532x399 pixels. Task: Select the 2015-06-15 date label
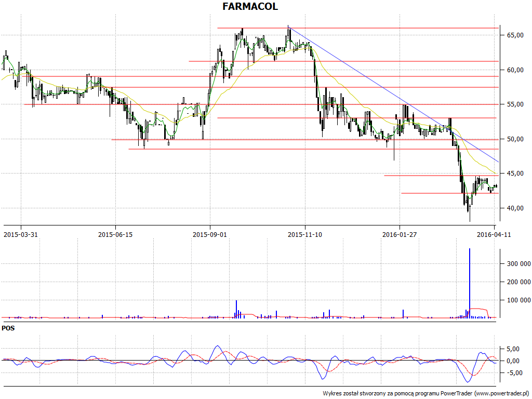pos(115,235)
